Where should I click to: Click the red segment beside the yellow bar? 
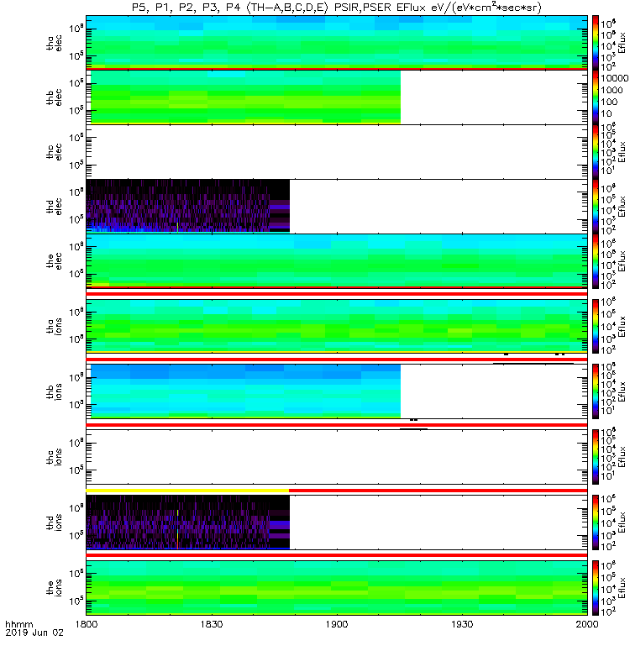pyautogui.click(x=438, y=490)
